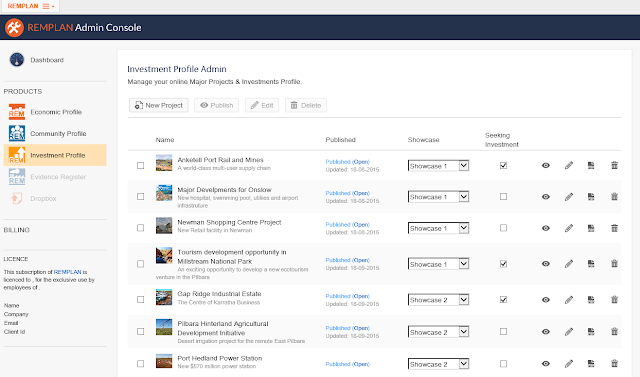Open Published (Open) link for Anketell Port Rail

coord(347,162)
